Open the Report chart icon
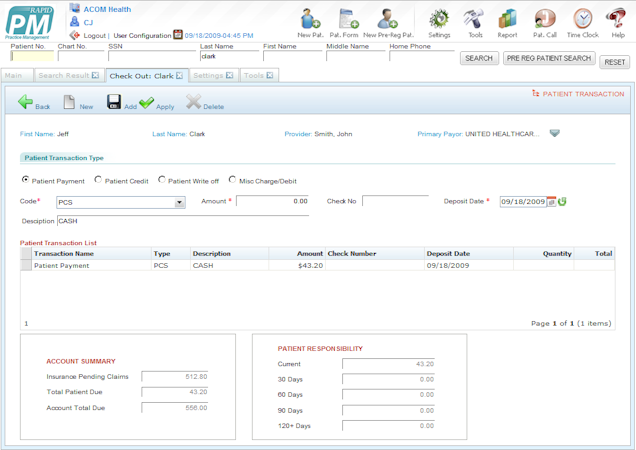This screenshot has height=450, width=636. tap(507, 19)
